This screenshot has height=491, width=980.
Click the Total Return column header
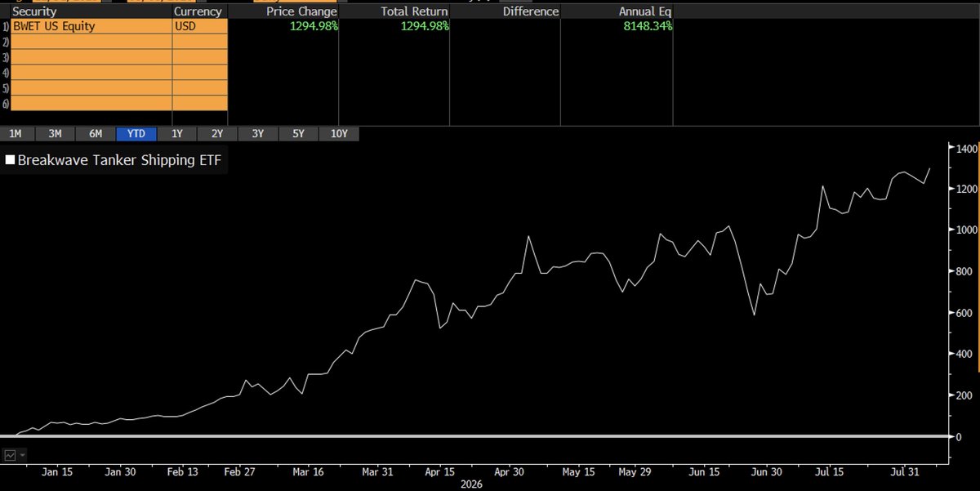tap(414, 11)
